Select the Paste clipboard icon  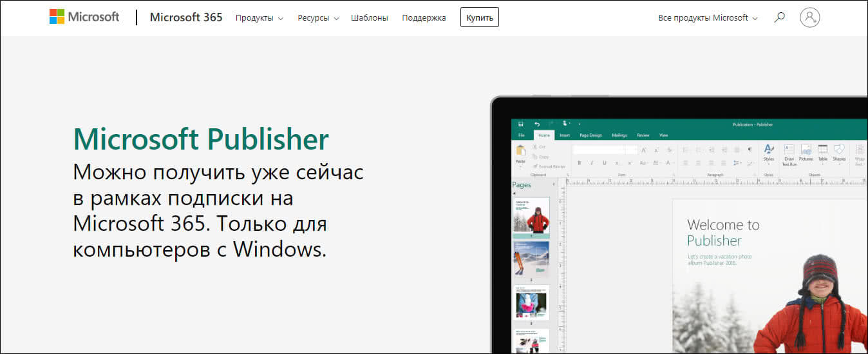point(520,152)
